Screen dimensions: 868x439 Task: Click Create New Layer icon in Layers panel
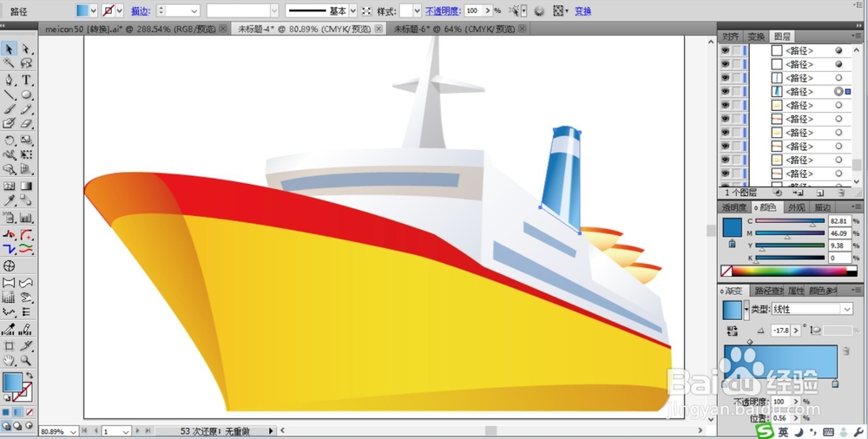[x=820, y=193]
